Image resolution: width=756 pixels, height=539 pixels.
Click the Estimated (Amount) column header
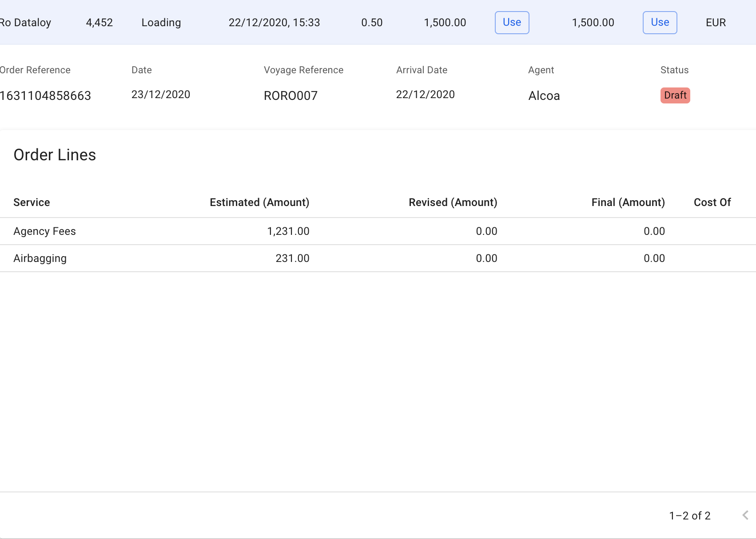click(x=259, y=202)
